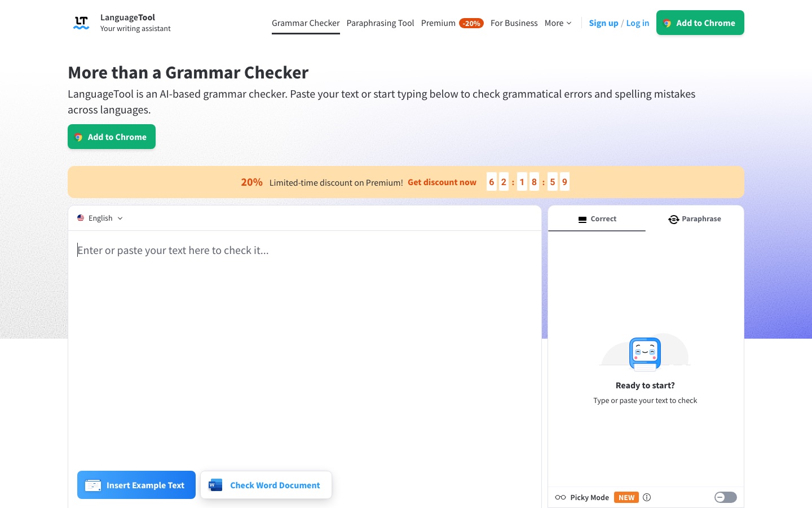Switch to the Paraphrase tab
Viewport: 812px width, 508px height.
point(695,219)
